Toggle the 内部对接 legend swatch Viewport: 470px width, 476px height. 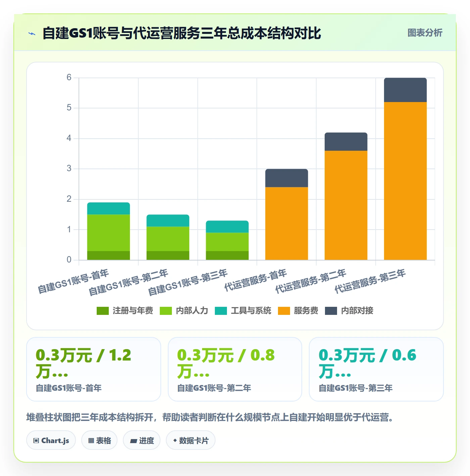coord(331,311)
